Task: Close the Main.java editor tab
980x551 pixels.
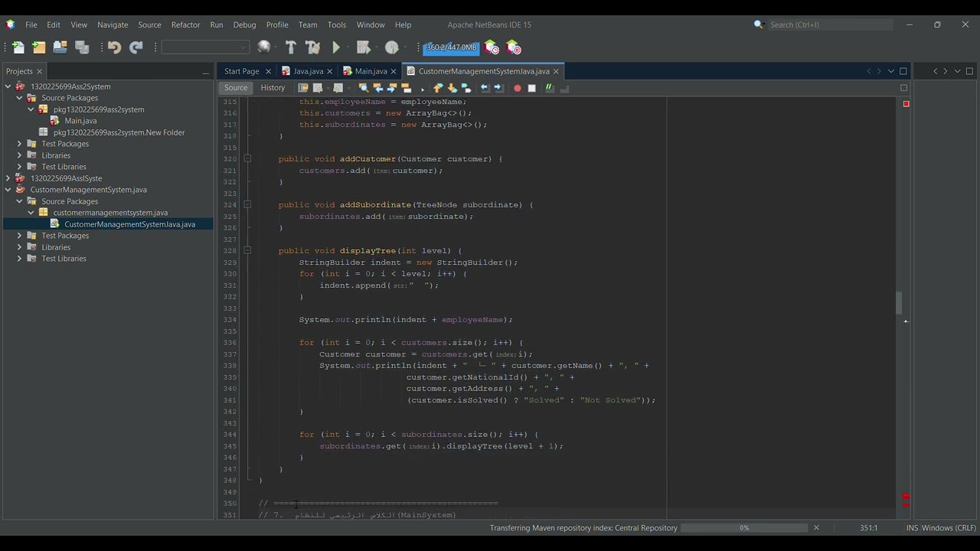Action: click(x=394, y=71)
